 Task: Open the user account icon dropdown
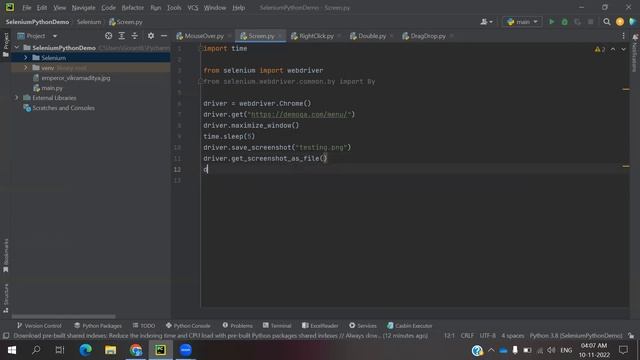(487, 22)
